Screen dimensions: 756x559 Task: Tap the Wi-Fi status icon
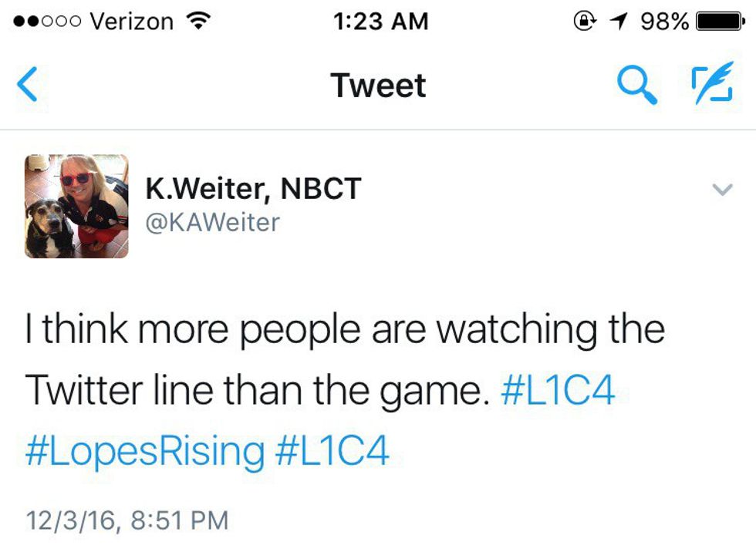point(198,22)
